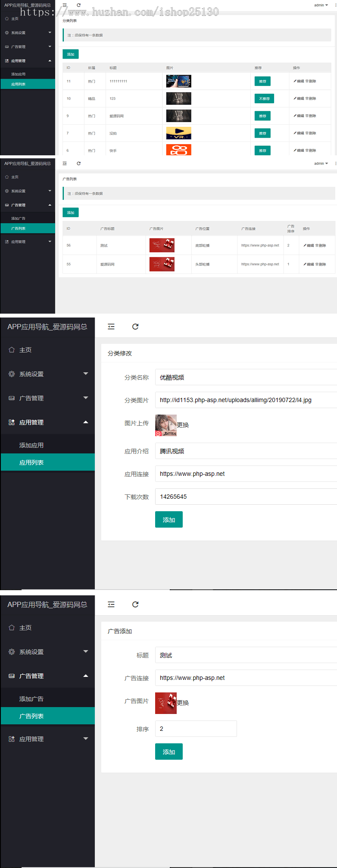Click the 系统设置 gear icon in 分类修改 sidebar
The height and width of the screenshot is (868, 337).
click(x=12, y=374)
